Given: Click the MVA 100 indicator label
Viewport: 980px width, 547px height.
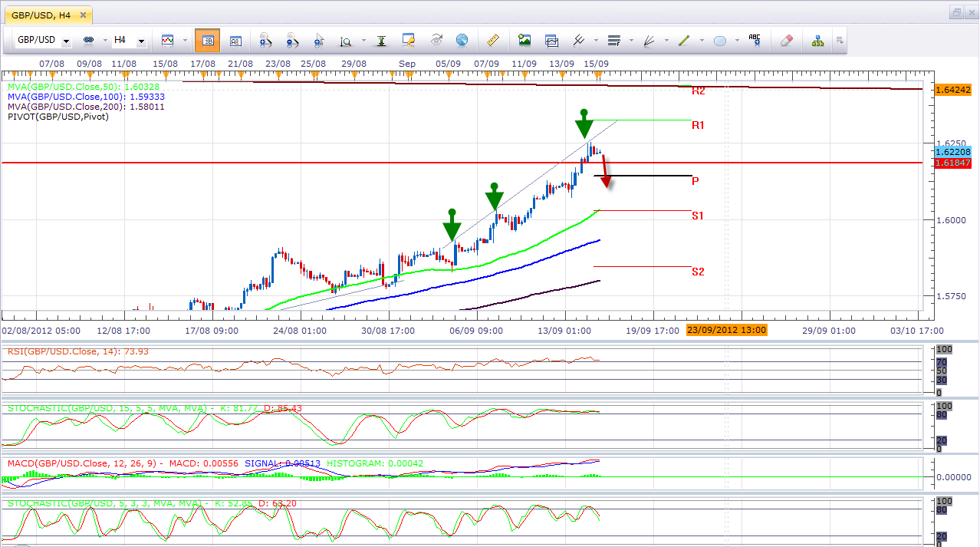Looking at the screenshot, I should point(86,97).
